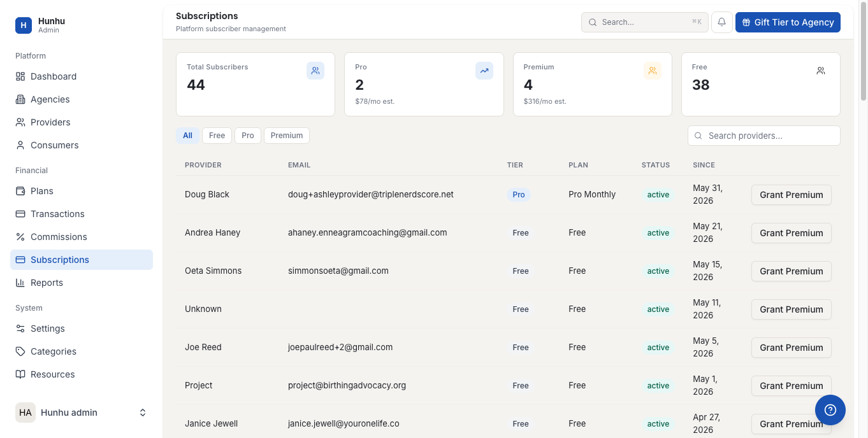Click the Total Subscribers count 44

[196, 85]
